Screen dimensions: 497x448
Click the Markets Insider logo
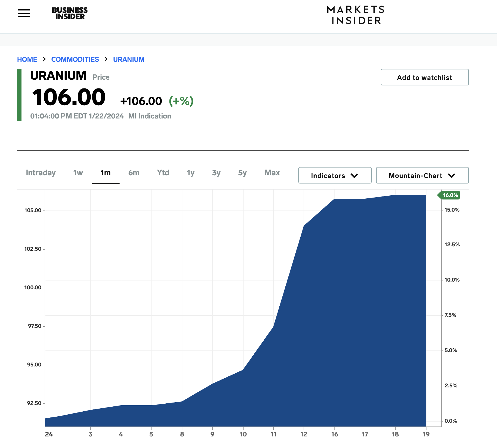[356, 15]
